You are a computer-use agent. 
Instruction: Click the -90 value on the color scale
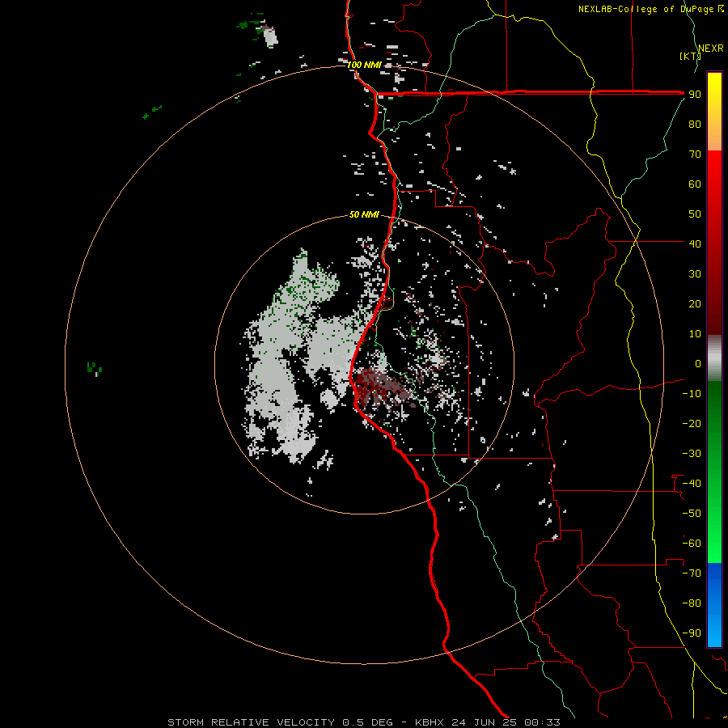(x=692, y=633)
